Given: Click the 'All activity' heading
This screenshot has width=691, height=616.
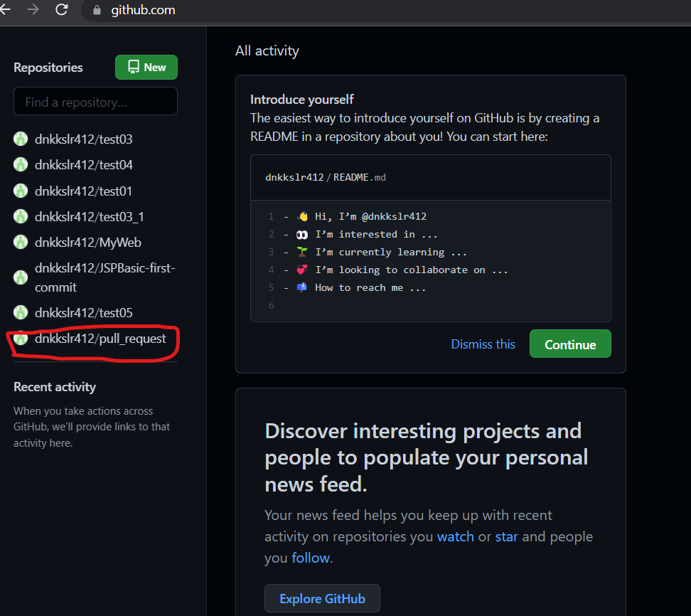Looking at the screenshot, I should point(267,51).
